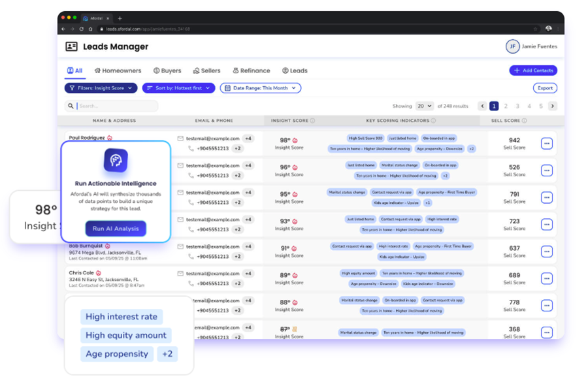Open the more options for Sell Score 368 row
The width and height of the screenshot is (588, 388).
point(547,332)
